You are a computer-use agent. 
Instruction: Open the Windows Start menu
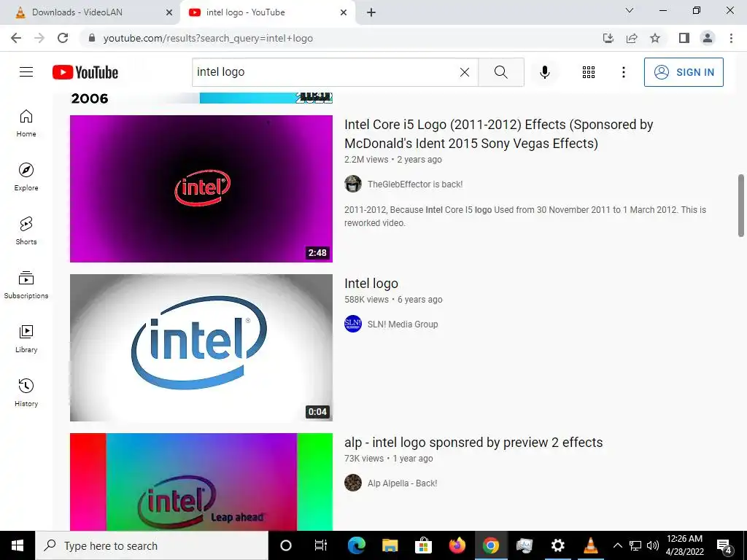(x=18, y=545)
